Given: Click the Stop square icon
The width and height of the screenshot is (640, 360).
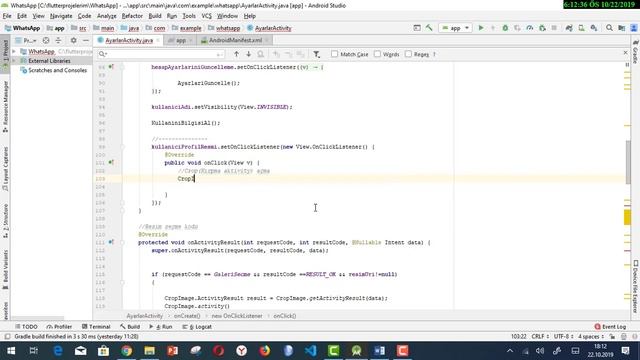Looking at the screenshot, I should point(554,28).
